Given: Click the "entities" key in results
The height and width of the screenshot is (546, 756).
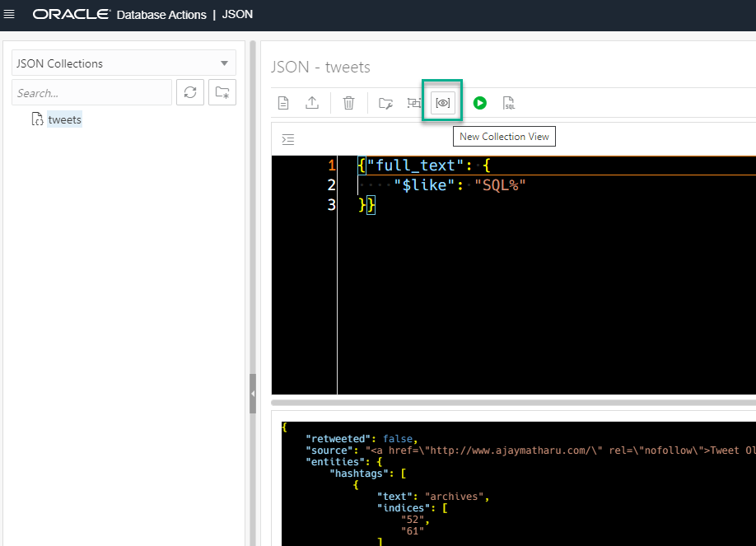Looking at the screenshot, I should point(335,462).
